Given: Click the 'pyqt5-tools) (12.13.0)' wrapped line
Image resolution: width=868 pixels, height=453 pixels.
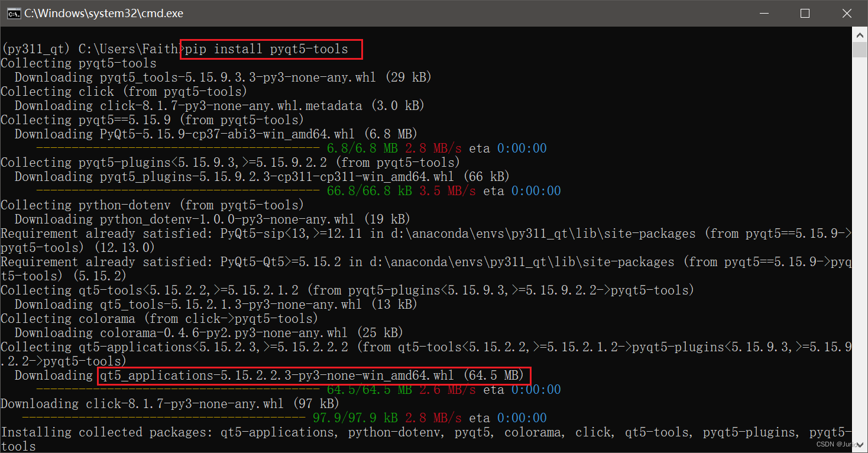Looking at the screenshot, I should point(78,248).
